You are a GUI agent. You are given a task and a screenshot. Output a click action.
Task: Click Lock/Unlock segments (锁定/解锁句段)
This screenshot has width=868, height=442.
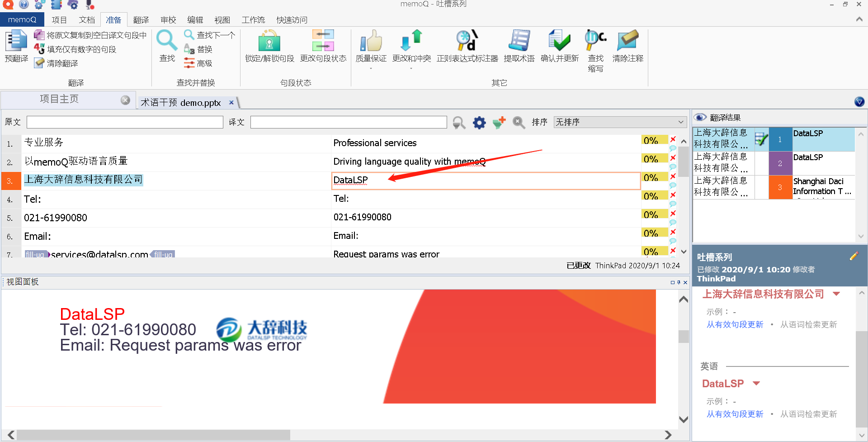click(x=269, y=46)
